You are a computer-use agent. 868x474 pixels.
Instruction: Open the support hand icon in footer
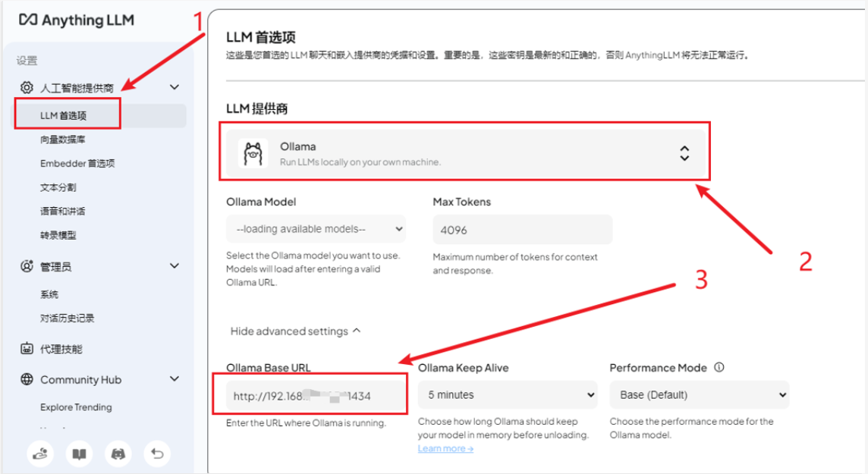pos(40,454)
